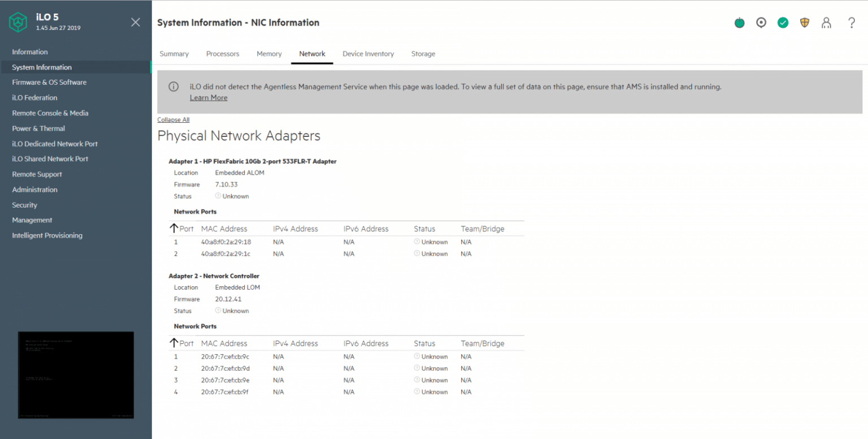
Task: Open the user account icon
Action: [x=827, y=23]
